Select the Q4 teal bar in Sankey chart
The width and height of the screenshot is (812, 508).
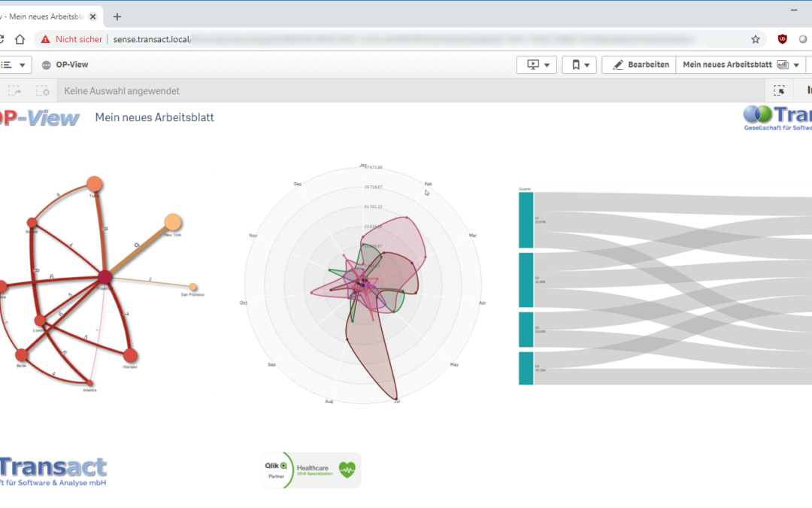pyautogui.click(x=526, y=369)
